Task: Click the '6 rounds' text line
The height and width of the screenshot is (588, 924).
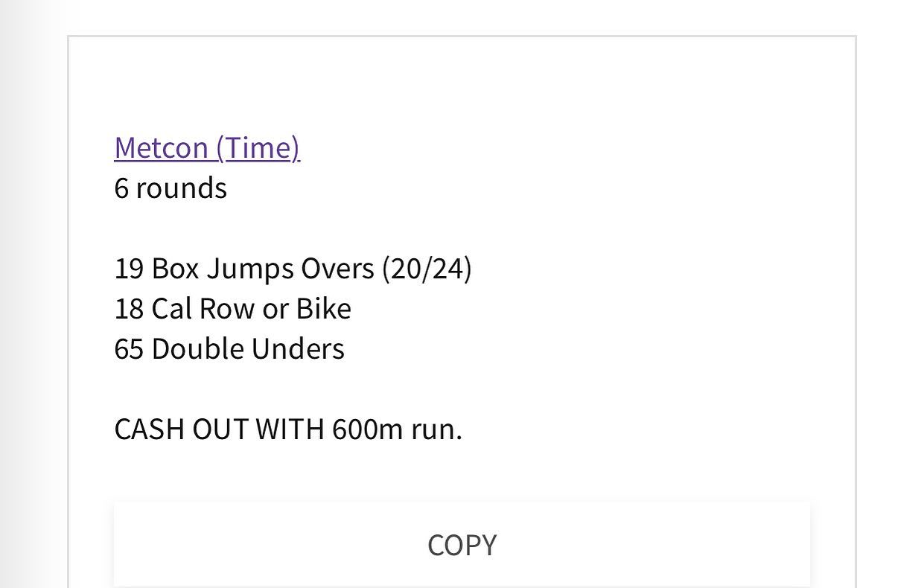Action: click(x=171, y=188)
